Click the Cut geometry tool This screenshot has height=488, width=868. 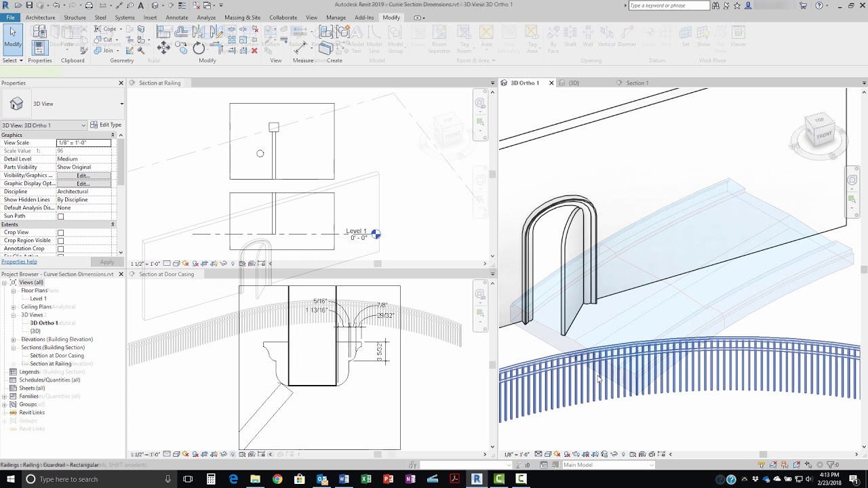107,40
